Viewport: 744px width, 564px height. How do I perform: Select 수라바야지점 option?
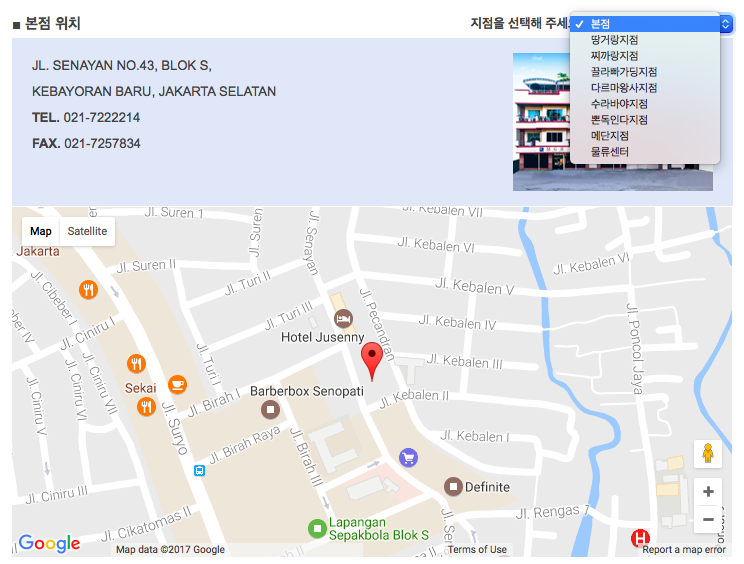pyautogui.click(x=645, y=104)
